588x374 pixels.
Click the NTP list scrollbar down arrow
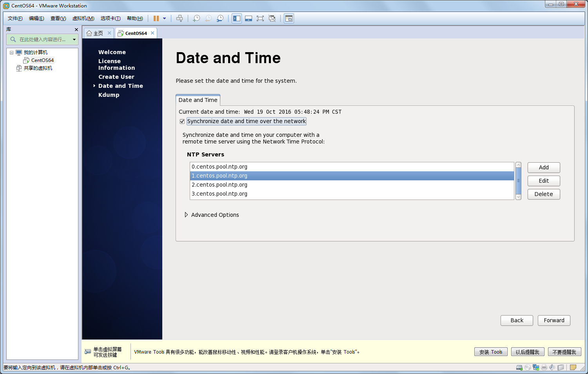click(x=518, y=197)
